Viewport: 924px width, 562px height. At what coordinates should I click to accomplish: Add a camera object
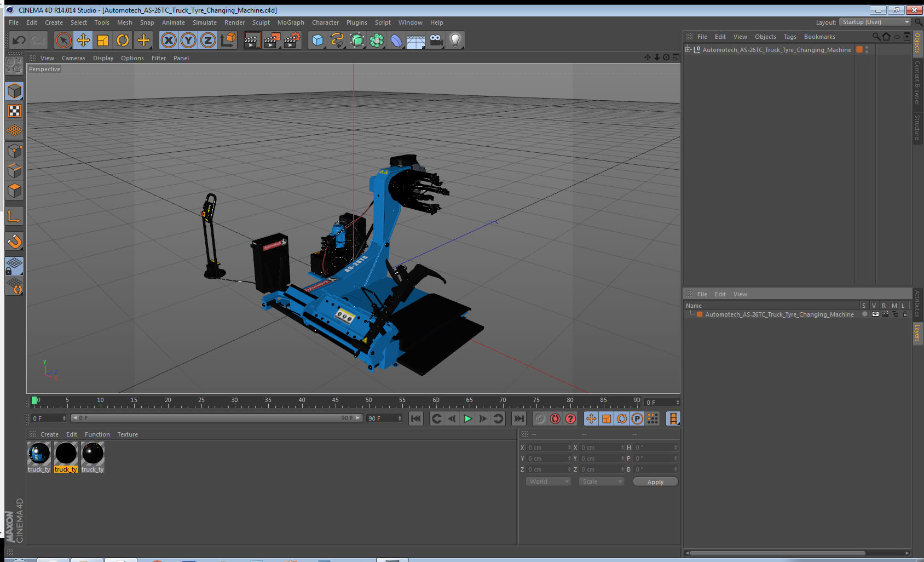pyautogui.click(x=436, y=40)
